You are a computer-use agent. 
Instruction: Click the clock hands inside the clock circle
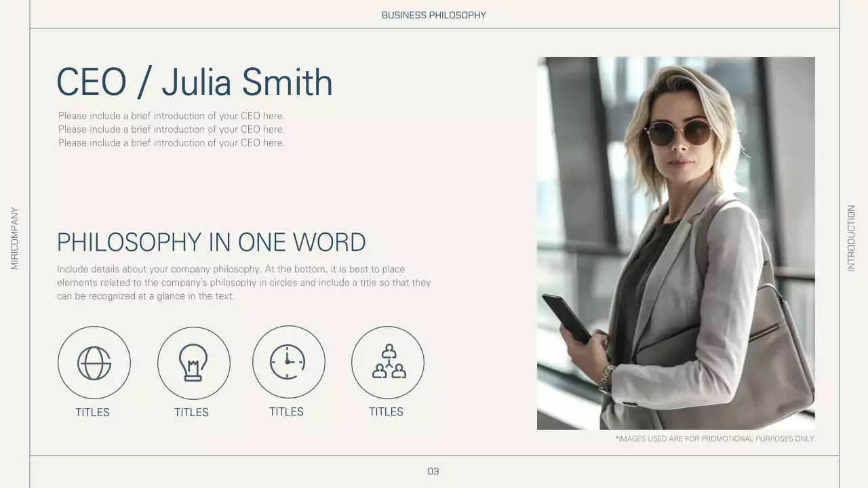pos(289,361)
